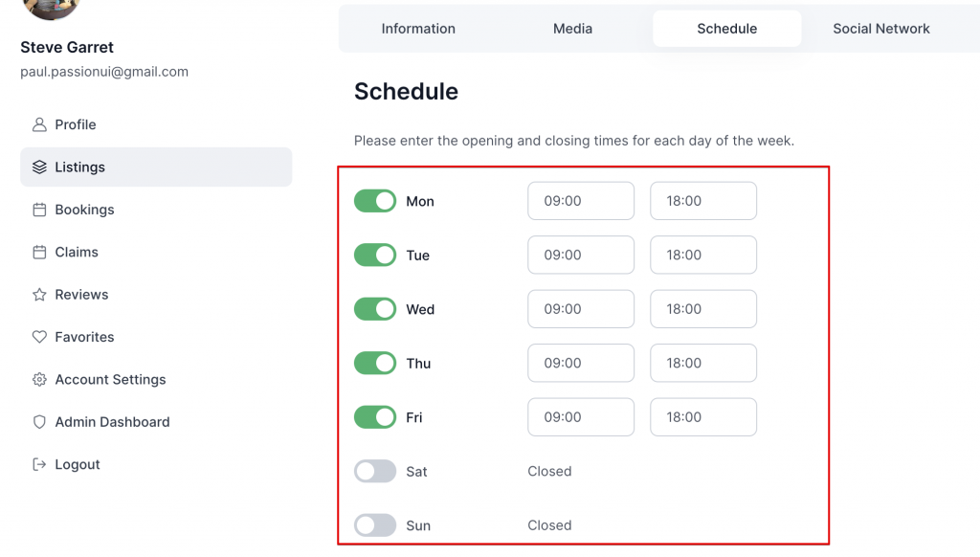Click the Bookings calendar icon
Viewport: 980px width, 557px height.
pos(39,210)
